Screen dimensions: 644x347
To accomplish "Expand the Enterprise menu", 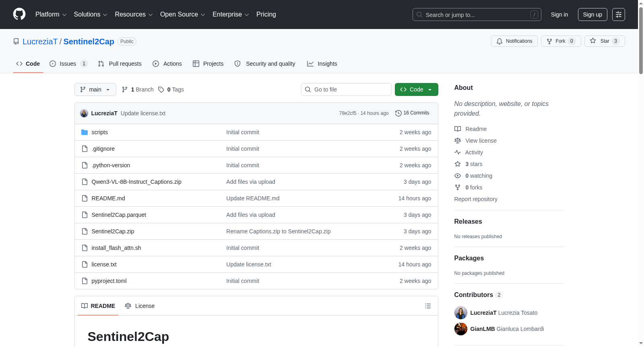I will click(231, 15).
